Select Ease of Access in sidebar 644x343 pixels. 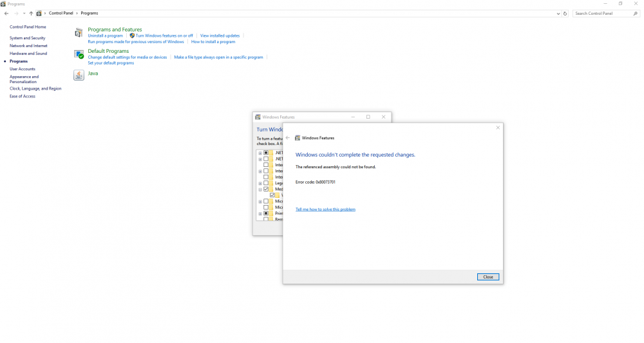click(23, 96)
